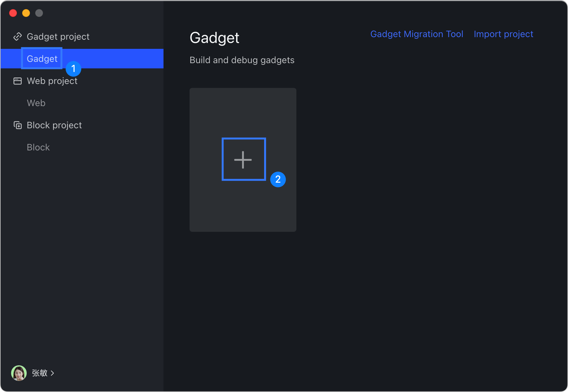The width and height of the screenshot is (568, 392).
Task: Minimize the window with yellow button
Action: click(26, 13)
